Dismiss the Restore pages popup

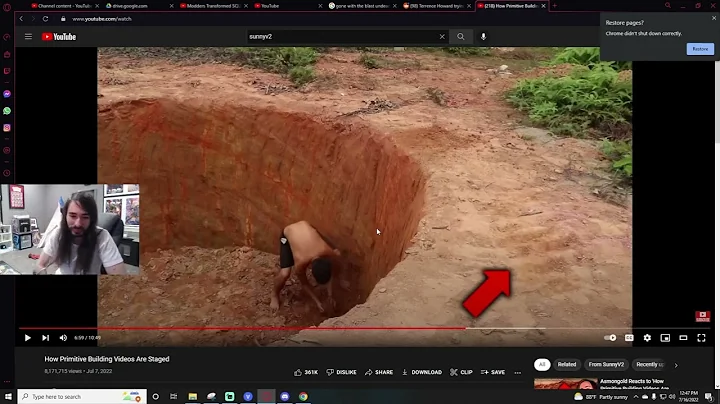714,18
